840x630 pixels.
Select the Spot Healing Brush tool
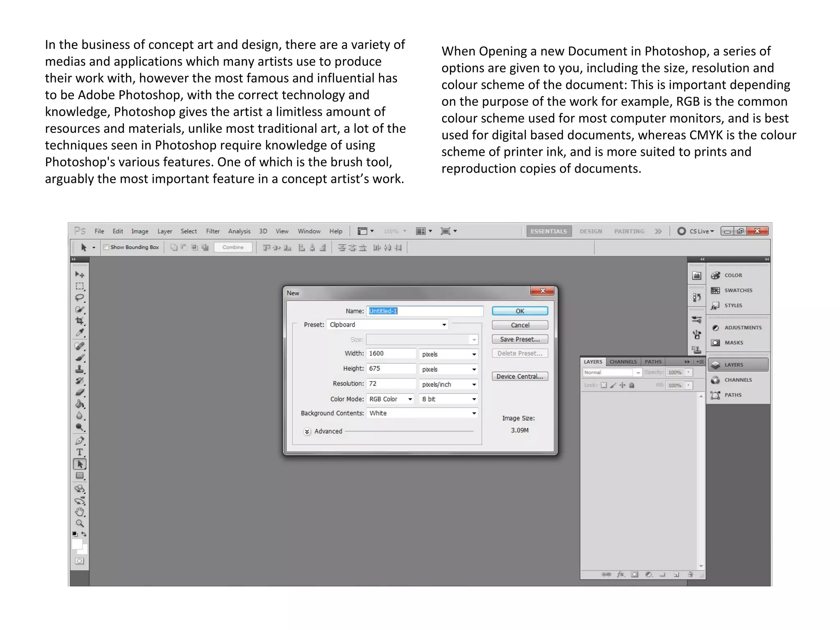point(80,346)
